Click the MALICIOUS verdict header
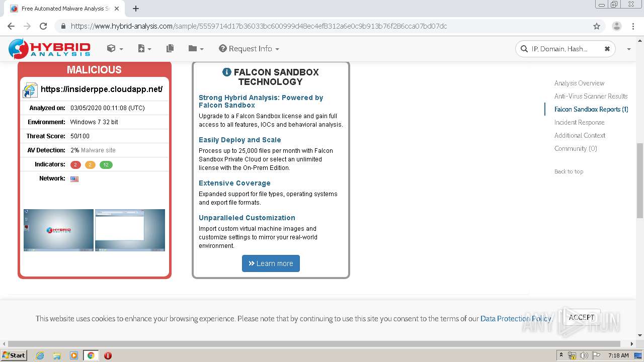Screen dimensions: 644x362 (x=94, y=70)
